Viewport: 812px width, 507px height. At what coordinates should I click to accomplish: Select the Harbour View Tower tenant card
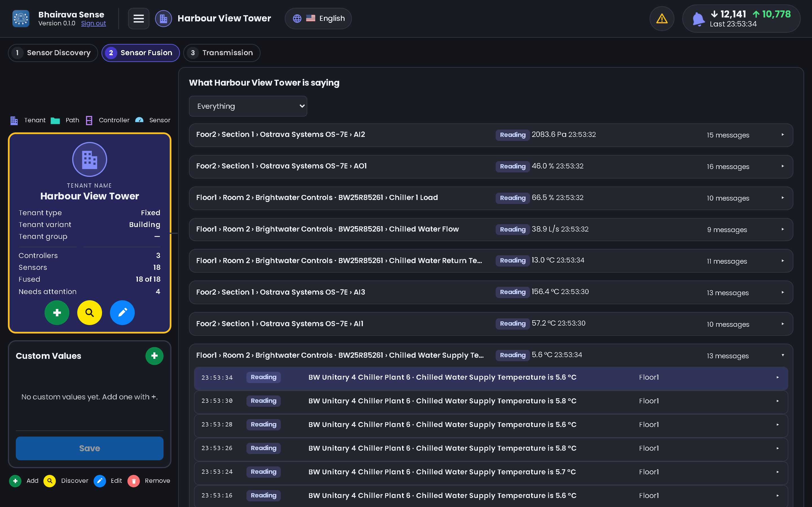click(x=90, y=233)
